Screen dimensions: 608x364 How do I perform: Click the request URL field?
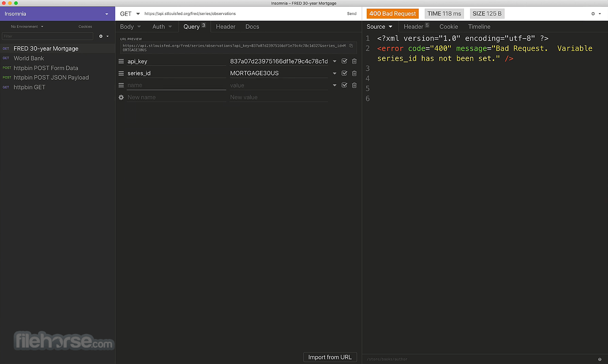point(243,14)
